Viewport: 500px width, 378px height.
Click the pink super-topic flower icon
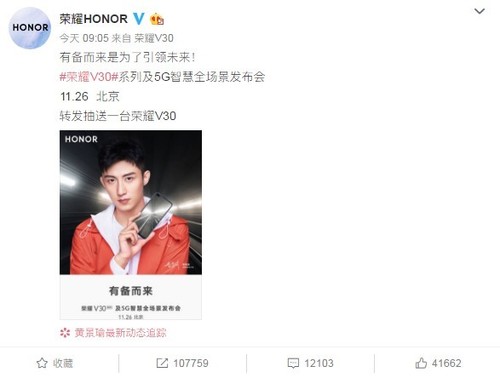pyautogui.click(x=65, y=333)
